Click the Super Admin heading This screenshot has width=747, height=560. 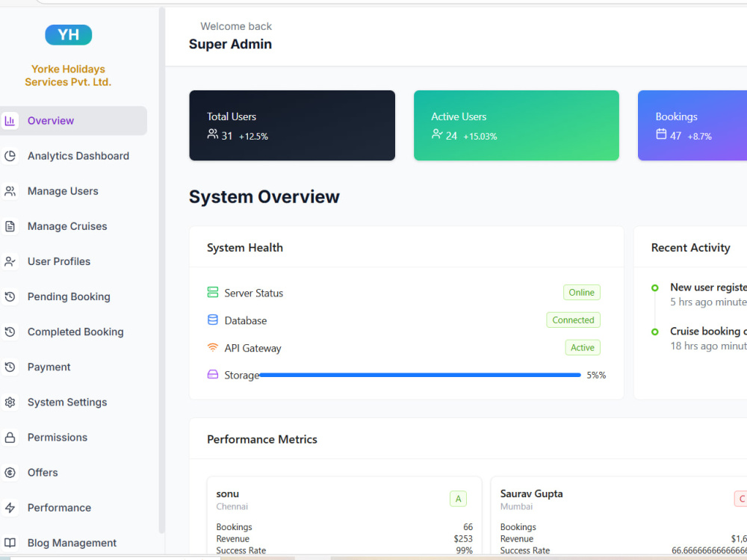tap(230, 44)
